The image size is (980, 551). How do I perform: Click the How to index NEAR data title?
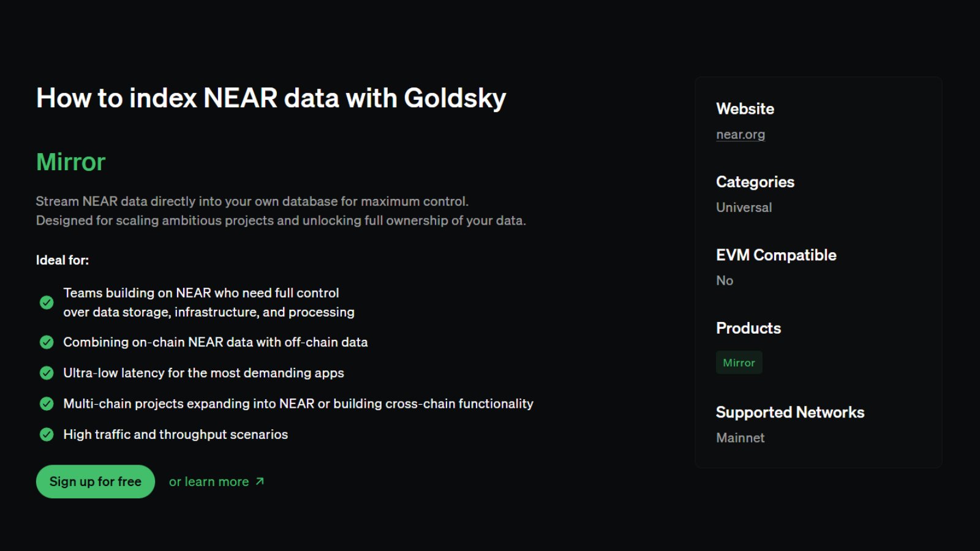coord(271,98)
